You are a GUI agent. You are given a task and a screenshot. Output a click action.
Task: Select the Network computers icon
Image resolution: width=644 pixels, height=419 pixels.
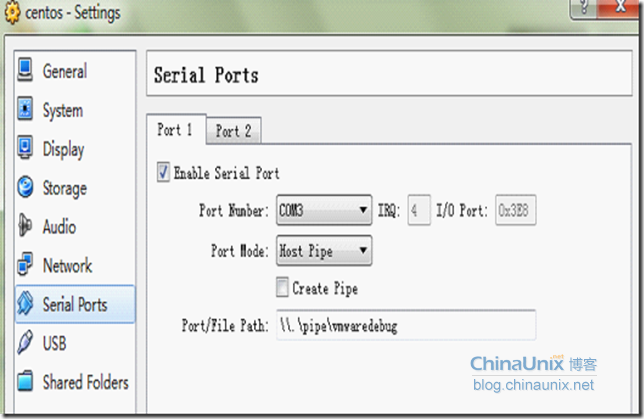pos(25,264)
